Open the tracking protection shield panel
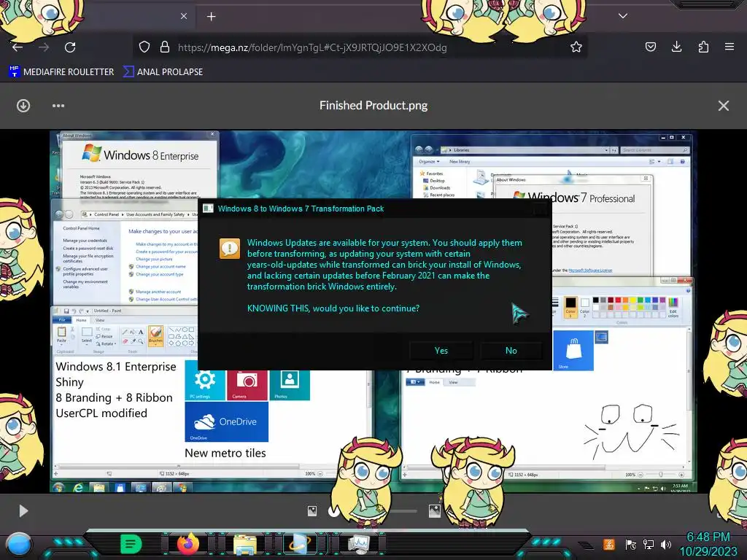The width and height of the screenshot is (747, 560). pyautogui.click(x=144, y=47)
